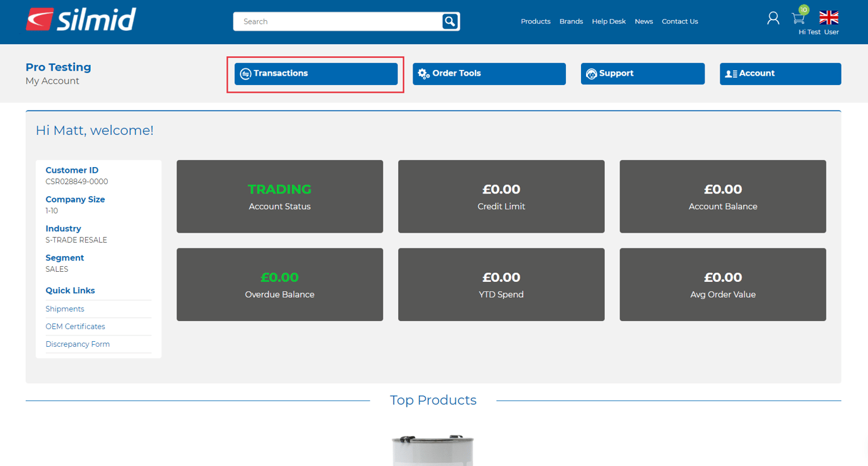Click the Overdue Balance tile

(279, 284)
